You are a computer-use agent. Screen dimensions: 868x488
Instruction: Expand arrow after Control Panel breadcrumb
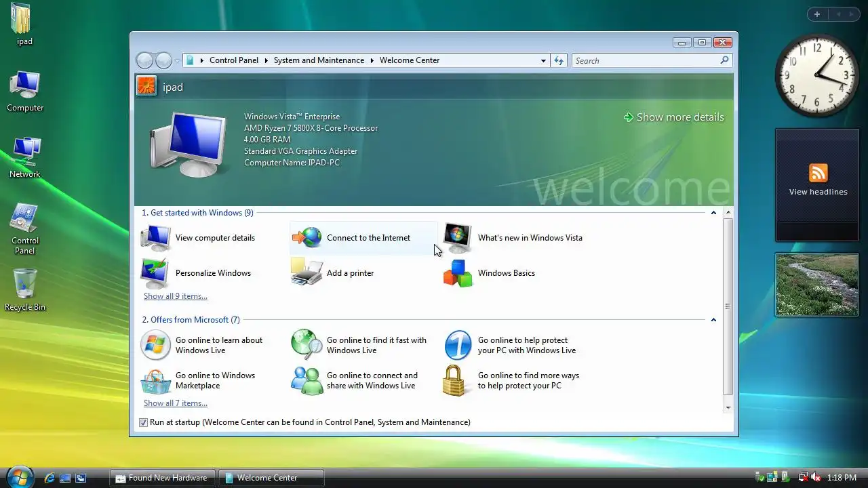[x=266, y=60]
